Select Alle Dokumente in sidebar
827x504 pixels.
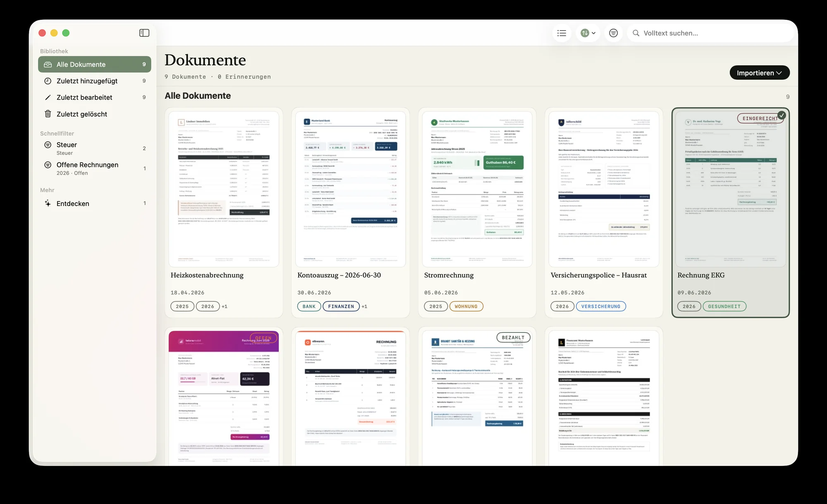95,64
